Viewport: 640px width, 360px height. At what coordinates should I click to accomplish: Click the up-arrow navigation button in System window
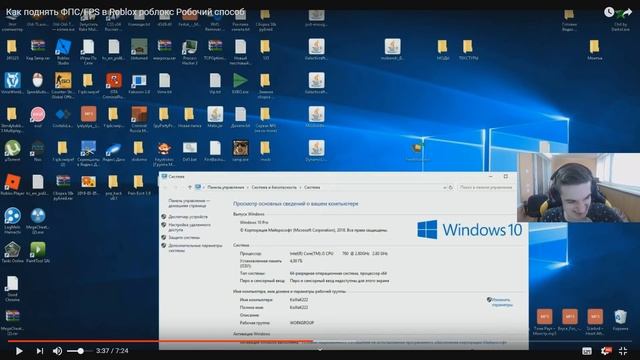tap(189, 187)
